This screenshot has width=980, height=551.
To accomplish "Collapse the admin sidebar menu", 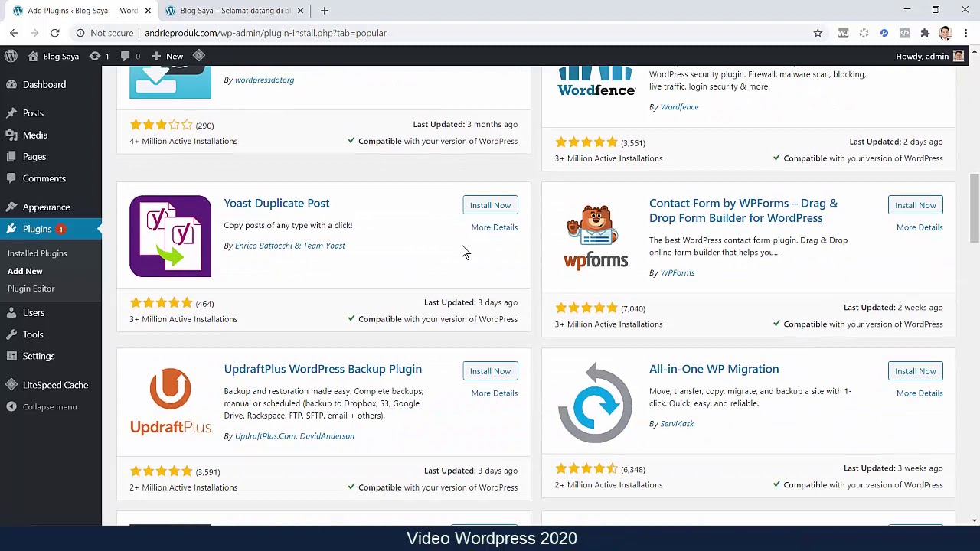I will click(x=50, y=406).
